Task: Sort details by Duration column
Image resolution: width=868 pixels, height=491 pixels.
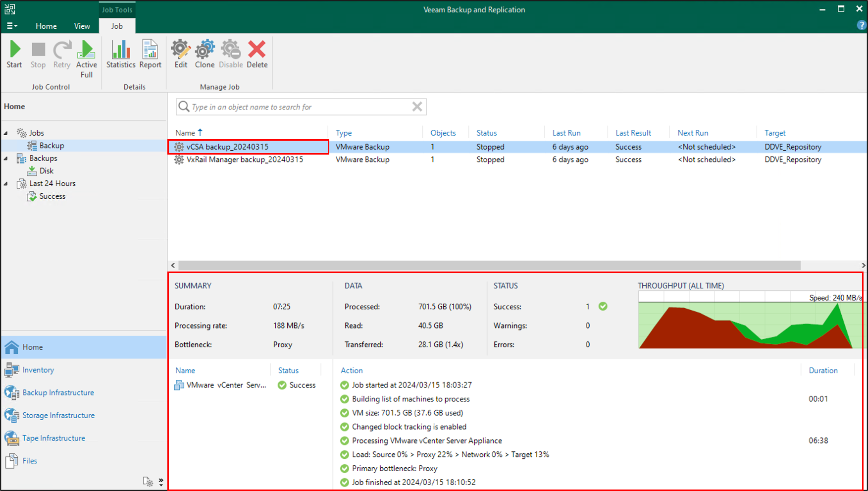Action: coord(823,371)
